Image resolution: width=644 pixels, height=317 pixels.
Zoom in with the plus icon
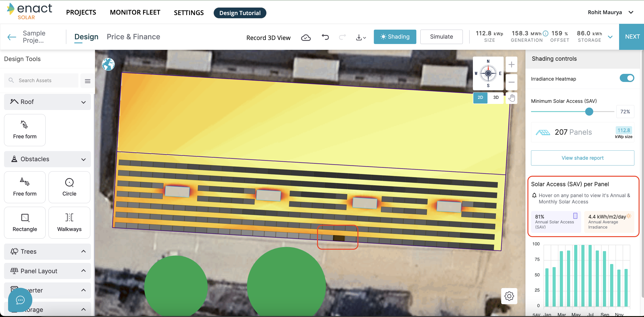pyautogui.click(x=511, y=65)
